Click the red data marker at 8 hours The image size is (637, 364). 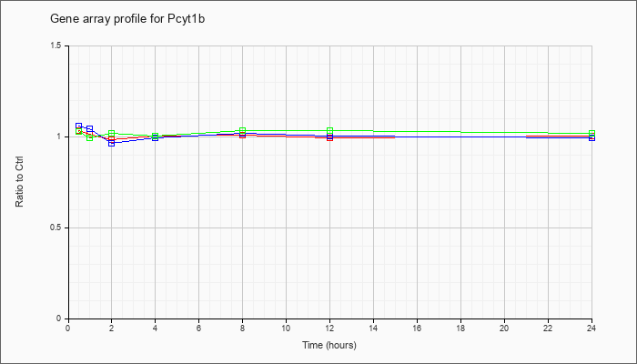coord(243,136)
